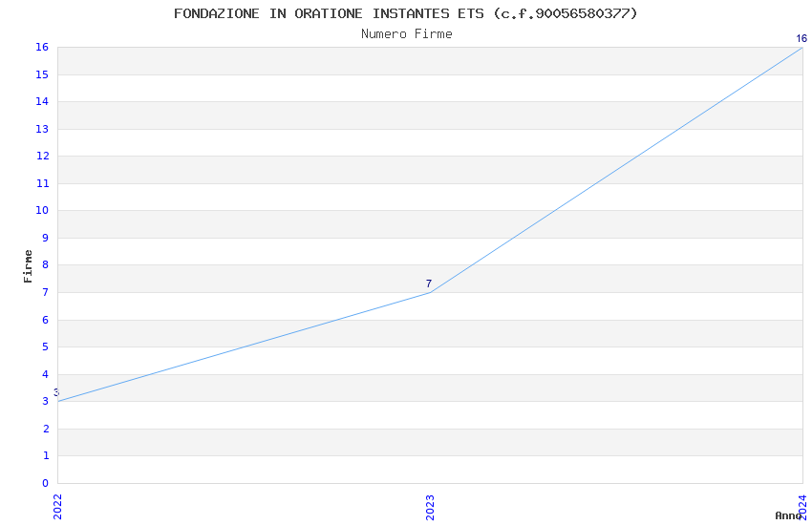Click the y-axis tick label 8

click(x=46, y=264)
